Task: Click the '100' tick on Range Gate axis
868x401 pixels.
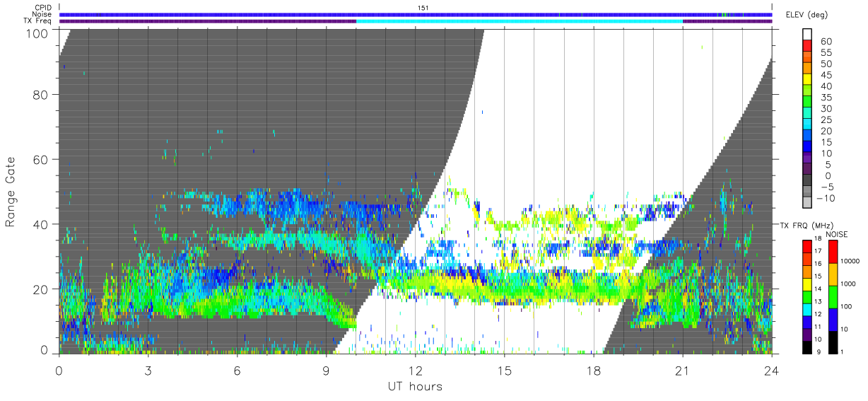Action: pos(38,33)
